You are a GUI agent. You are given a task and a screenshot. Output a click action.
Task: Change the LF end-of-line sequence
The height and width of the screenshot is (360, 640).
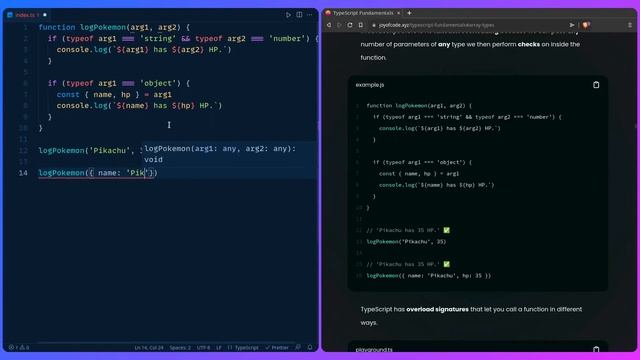[x=218, y=348]
